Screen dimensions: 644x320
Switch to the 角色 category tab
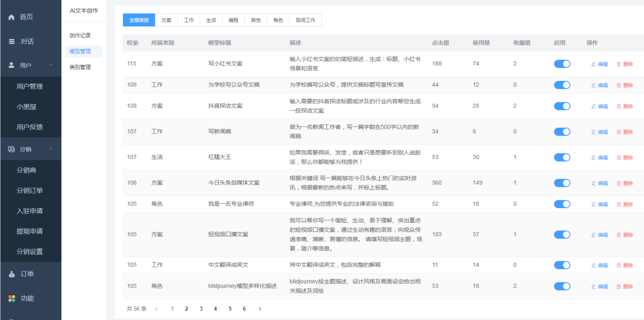(x=278, y=20)
